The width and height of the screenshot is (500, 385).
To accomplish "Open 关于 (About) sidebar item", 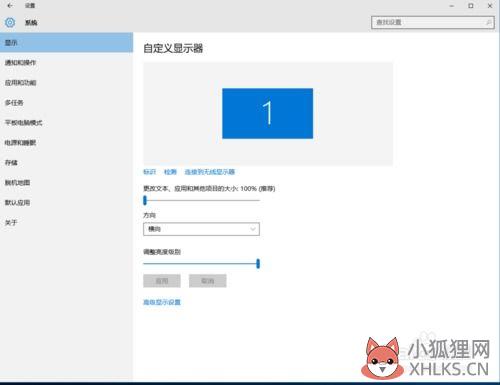I will click(x=66, y=223).
